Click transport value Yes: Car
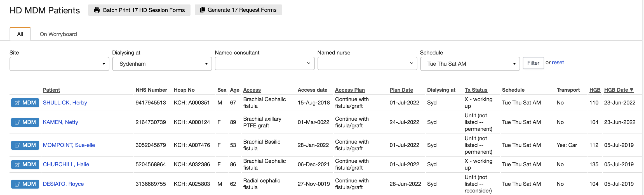644x195 pixels. (567, 145)
